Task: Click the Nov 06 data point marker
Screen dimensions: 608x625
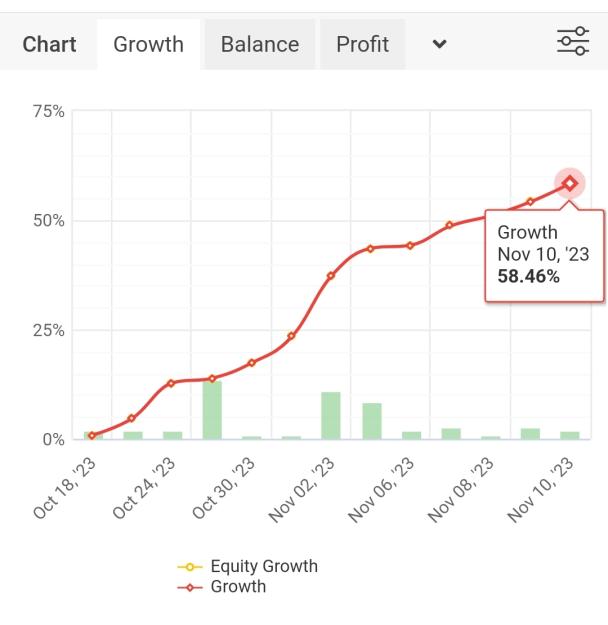Action: 410,246
